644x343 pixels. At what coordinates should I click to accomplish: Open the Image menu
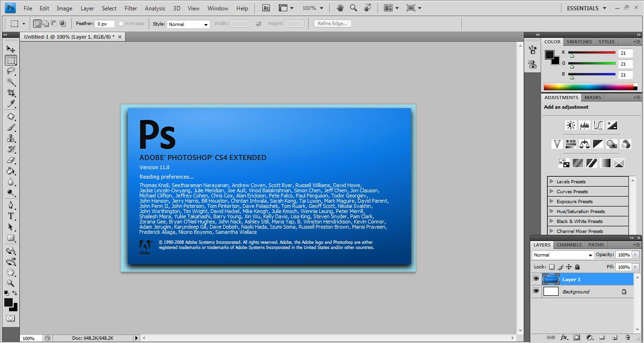click(65, 8)
